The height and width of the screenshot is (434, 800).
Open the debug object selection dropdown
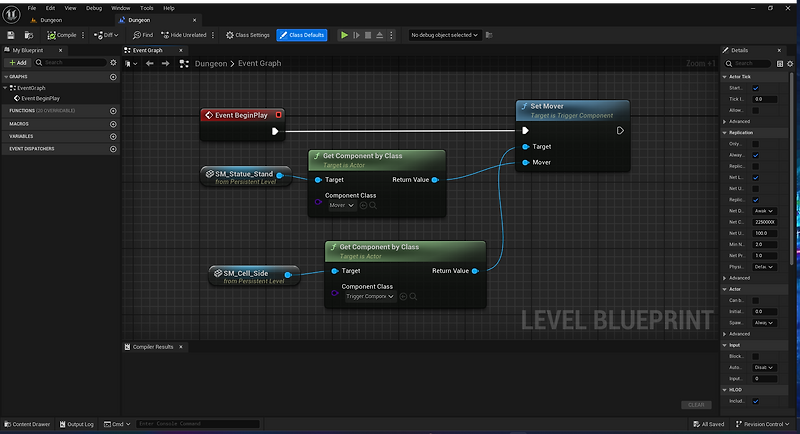(x=444, y=35)
